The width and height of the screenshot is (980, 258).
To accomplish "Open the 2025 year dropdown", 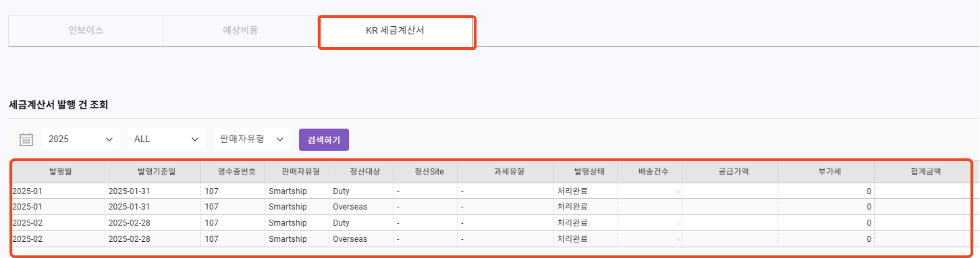I will pyautogui.click(x=81, y=139).
